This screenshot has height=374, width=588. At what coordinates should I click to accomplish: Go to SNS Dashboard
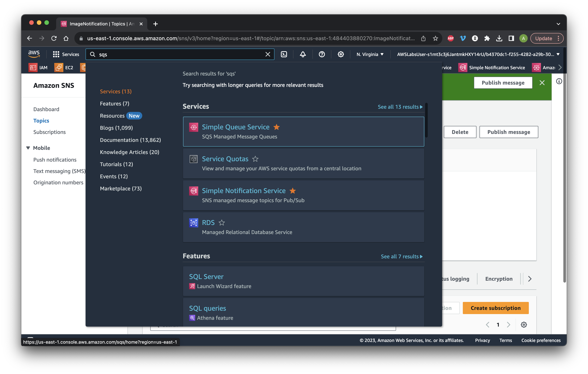click(46, 109)
